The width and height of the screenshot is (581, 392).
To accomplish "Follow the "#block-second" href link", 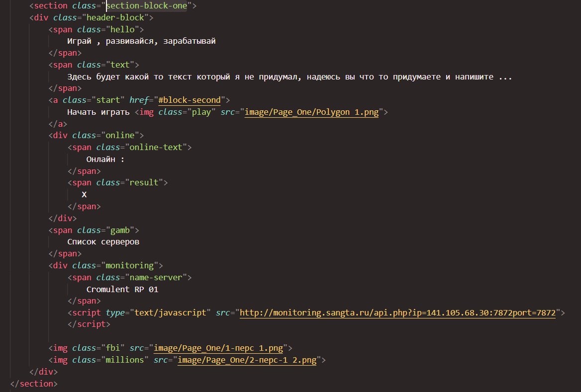I will pyautogui.click(x=190, y=100).
